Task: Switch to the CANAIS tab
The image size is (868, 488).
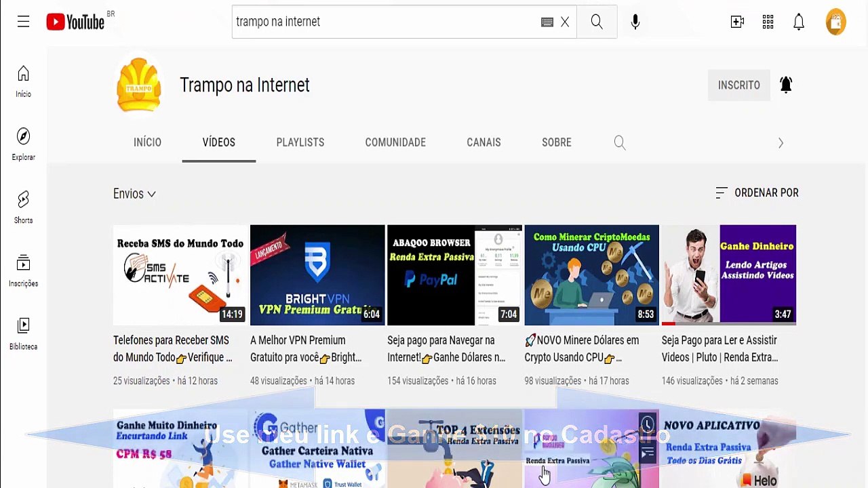Action: pos(484,142)
